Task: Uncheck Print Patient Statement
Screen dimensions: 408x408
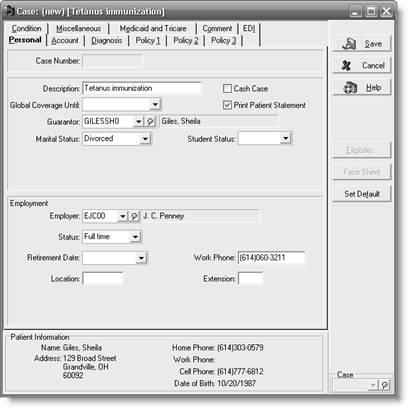Action: pyautogui.click(x=227, y=105)
